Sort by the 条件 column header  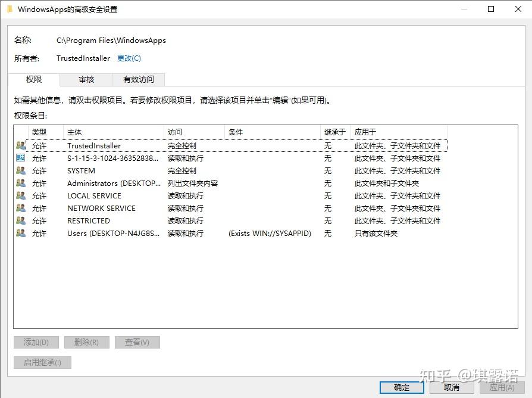click(x=273, y=132)
